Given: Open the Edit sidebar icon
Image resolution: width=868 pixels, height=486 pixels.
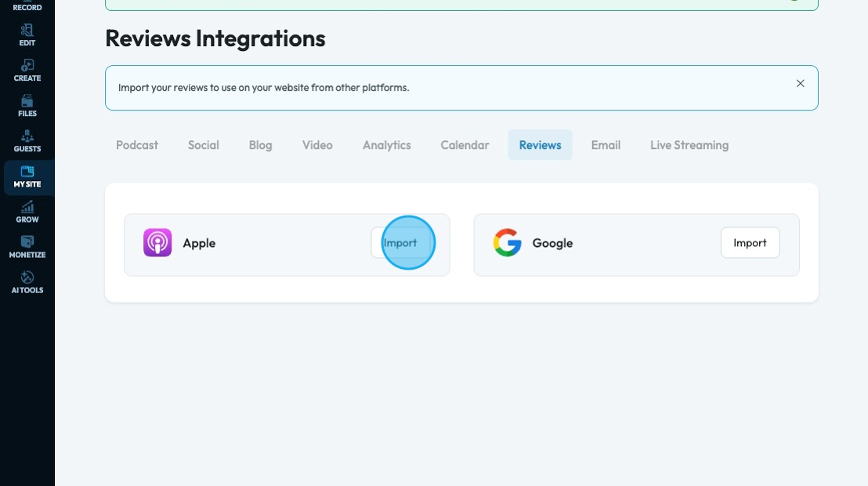Looking at the screenshot, I should click(27, 35).
